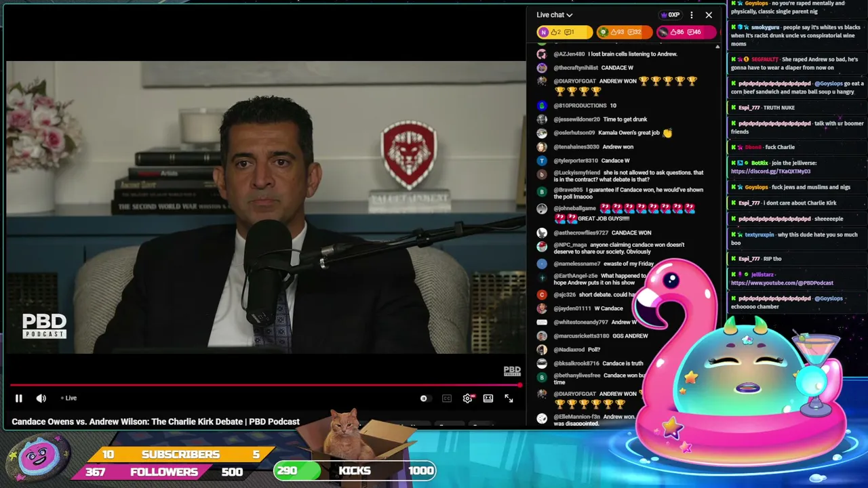Click the '@tenahaines3030 Andrew won' message
This screenshot has width=868, height=488.
tap(593, 147)
